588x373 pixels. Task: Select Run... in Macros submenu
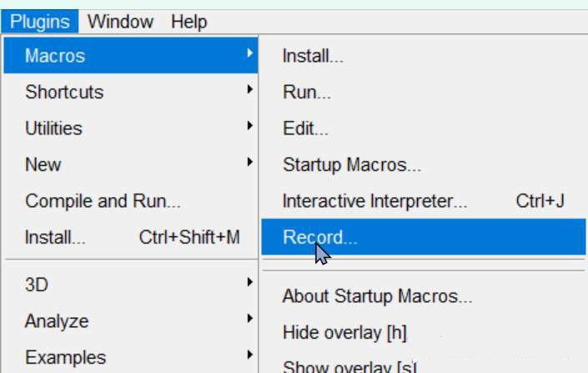coord(424,92)
